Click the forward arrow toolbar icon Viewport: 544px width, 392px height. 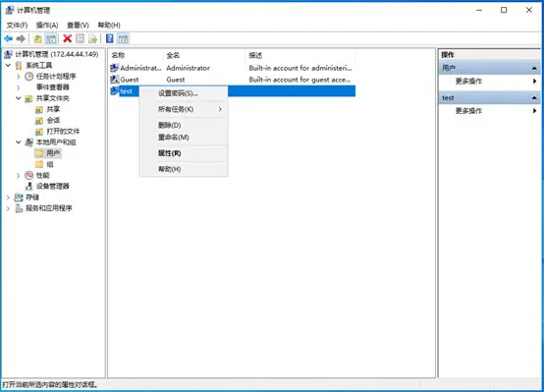tap(21, 39)
